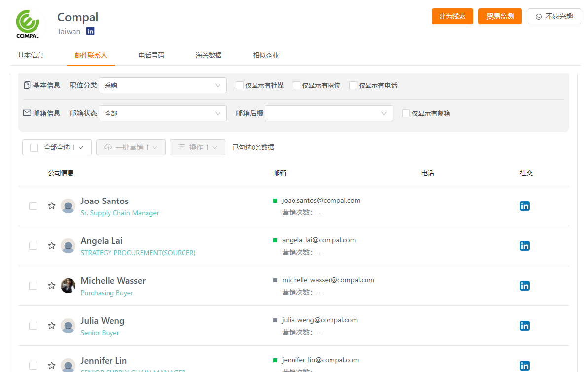Star Julia Weng as favorite

click(x=52, y=326)
